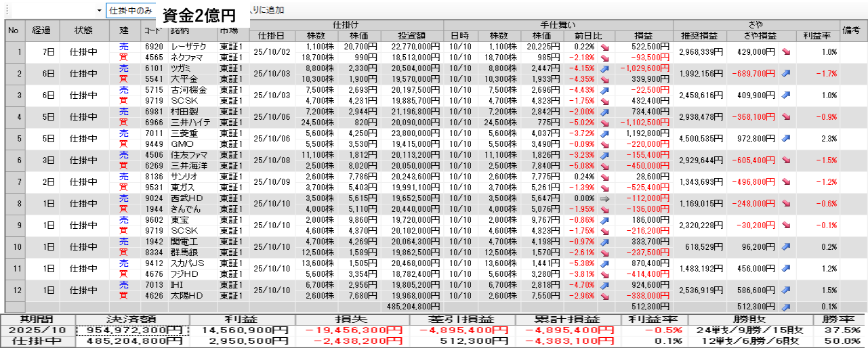Open the 仕掛中のみ filter combo box
The width and height of the screenshot is (868, 348).
[131, 11]
